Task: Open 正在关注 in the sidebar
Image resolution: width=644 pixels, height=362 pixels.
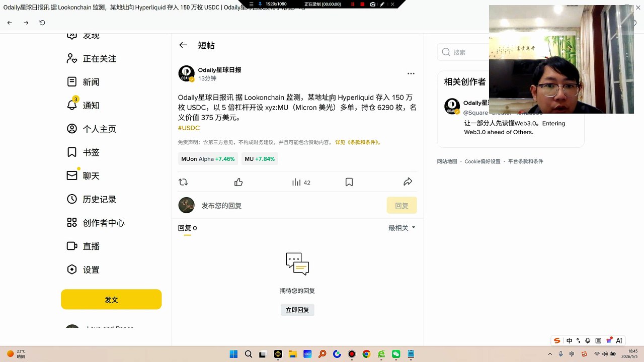Action: pyautogui.click(x=92, y=59)
